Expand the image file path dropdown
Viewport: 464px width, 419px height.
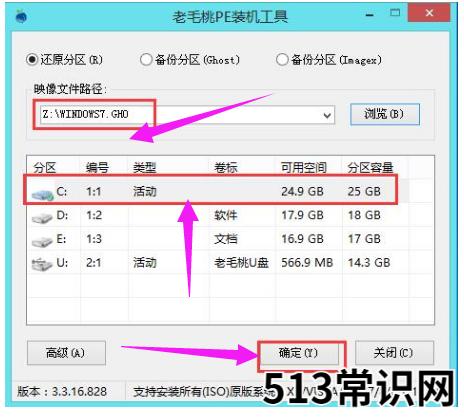click(327, 115)
